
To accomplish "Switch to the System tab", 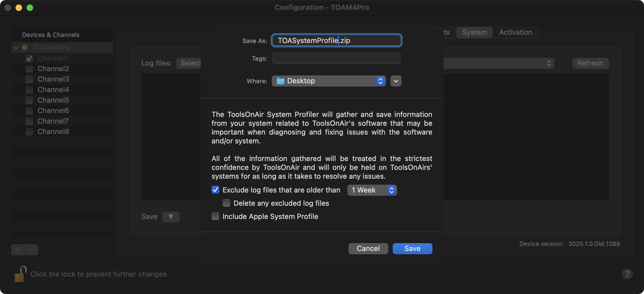I will (474, 33).
